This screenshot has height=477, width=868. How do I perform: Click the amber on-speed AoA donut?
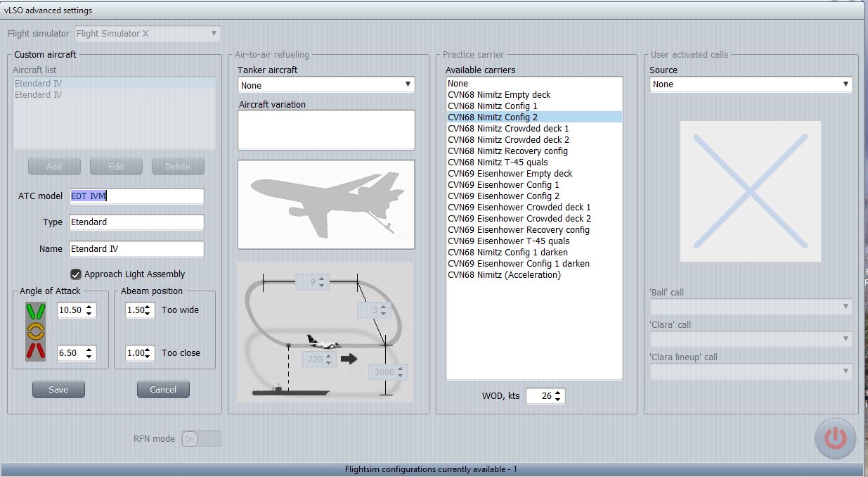(x=35, y=331)
